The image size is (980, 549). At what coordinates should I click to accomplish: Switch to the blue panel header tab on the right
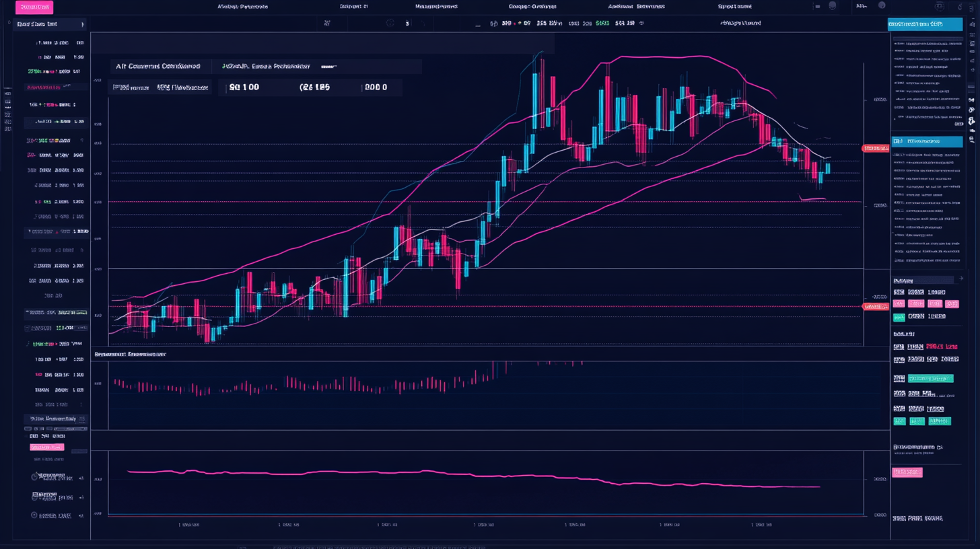[x=925, y=141]
